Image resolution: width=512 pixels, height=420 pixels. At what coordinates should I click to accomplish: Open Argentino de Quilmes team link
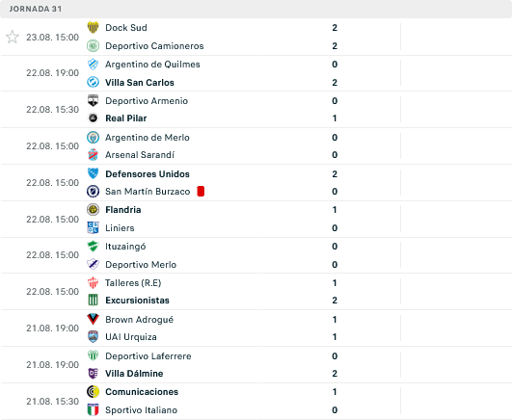[152, 65]
